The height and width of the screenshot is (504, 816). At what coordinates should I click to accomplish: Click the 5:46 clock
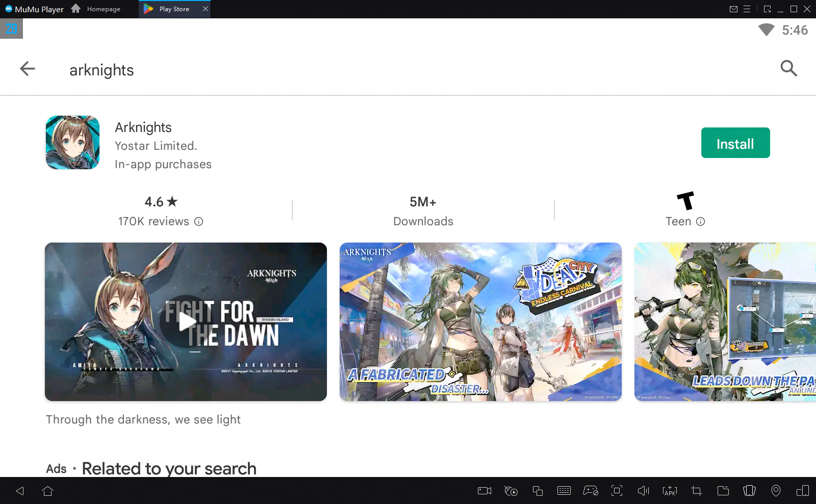pos(795,30)
